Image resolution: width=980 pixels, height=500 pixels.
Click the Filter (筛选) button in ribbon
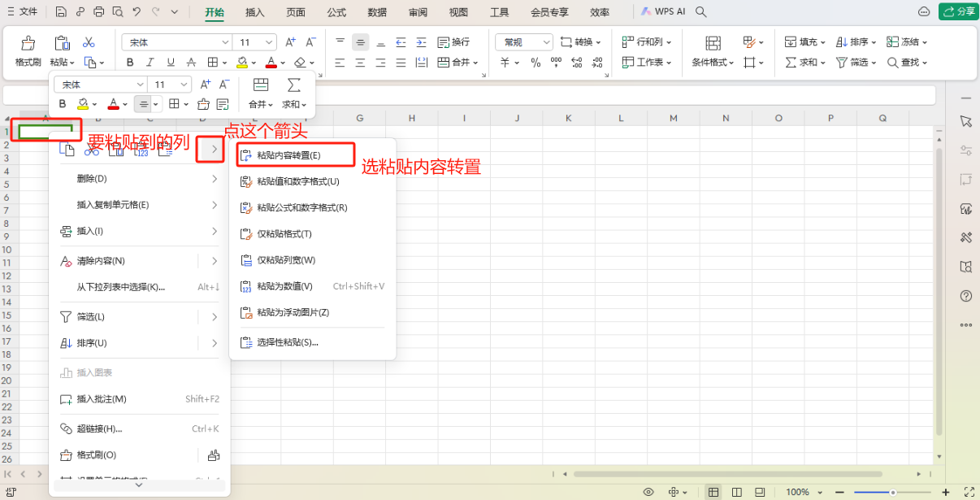(857, 63)
